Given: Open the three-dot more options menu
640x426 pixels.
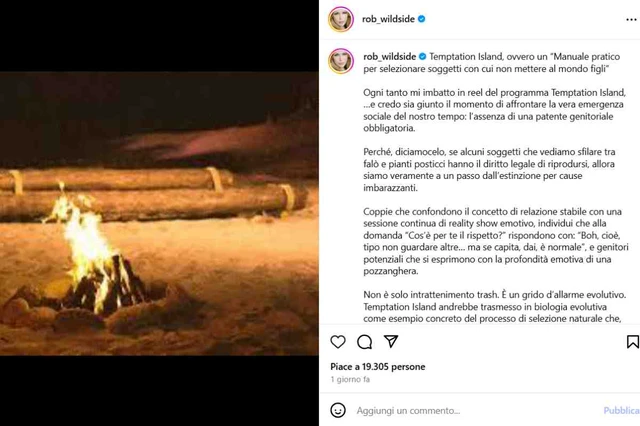Looking at the screenshot, I should click(631, 20).
